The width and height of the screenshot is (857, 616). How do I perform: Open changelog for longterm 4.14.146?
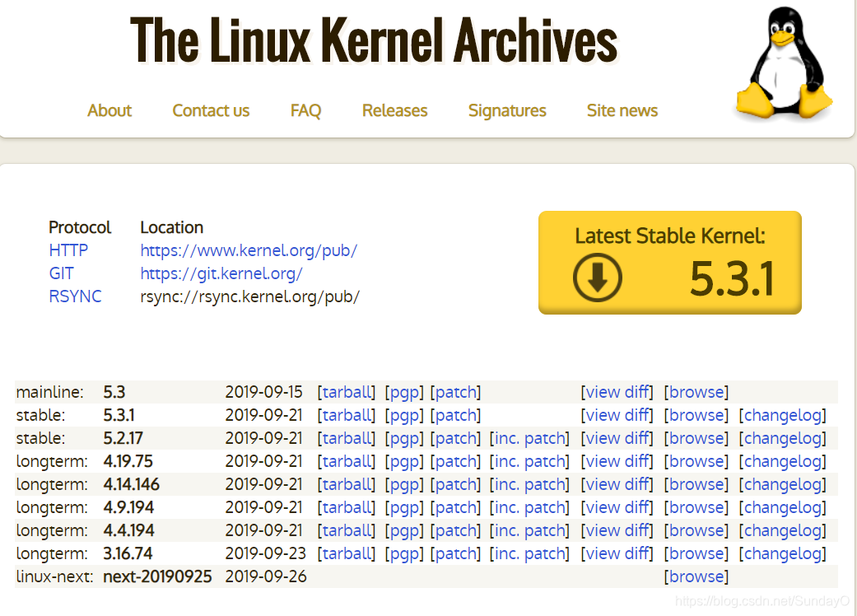pyautogui.click(x=783, y=484)
